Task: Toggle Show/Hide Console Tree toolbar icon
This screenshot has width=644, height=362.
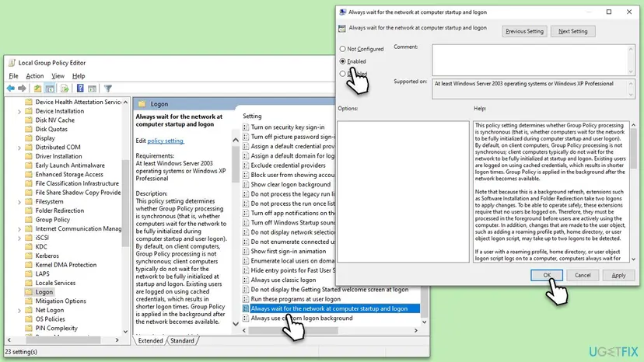Action: click(x=50, y=89)
